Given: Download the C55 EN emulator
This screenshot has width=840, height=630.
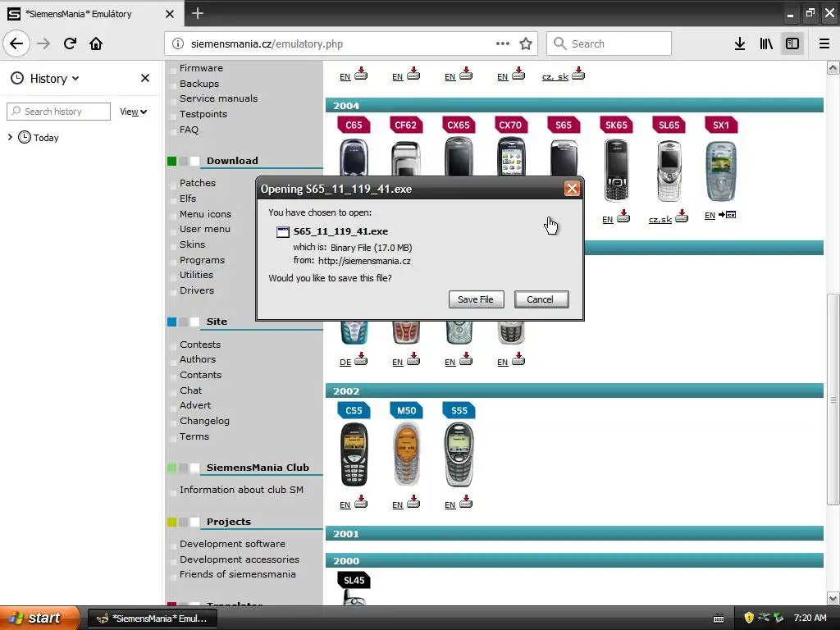Looking at the screenshot, I should (x=354, y=503).
